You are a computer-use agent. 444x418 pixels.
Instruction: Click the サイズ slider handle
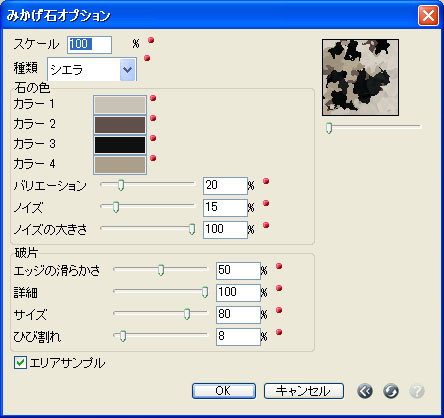(x=187, y=314)
